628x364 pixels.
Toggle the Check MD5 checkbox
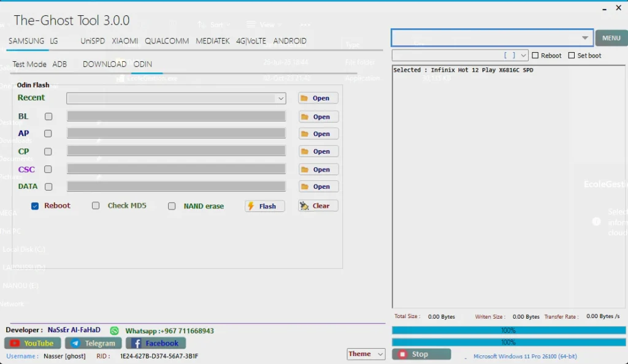pos(96,206)
